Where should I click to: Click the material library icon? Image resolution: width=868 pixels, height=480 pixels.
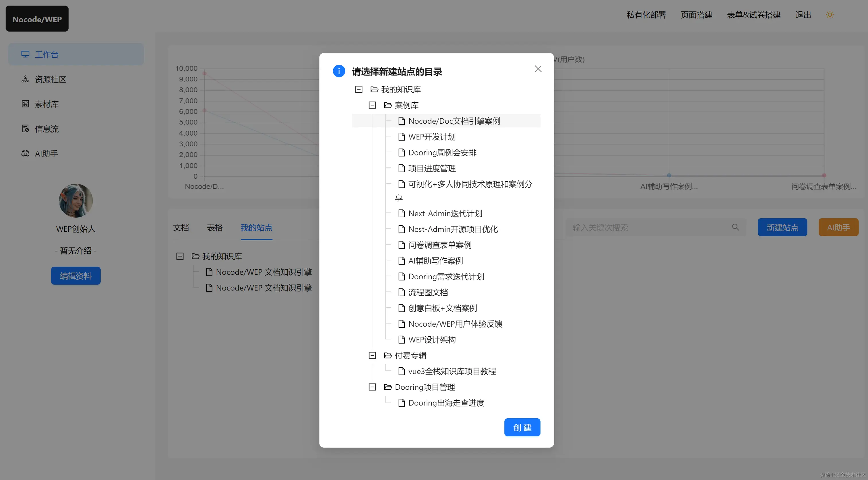click(25, 104)
